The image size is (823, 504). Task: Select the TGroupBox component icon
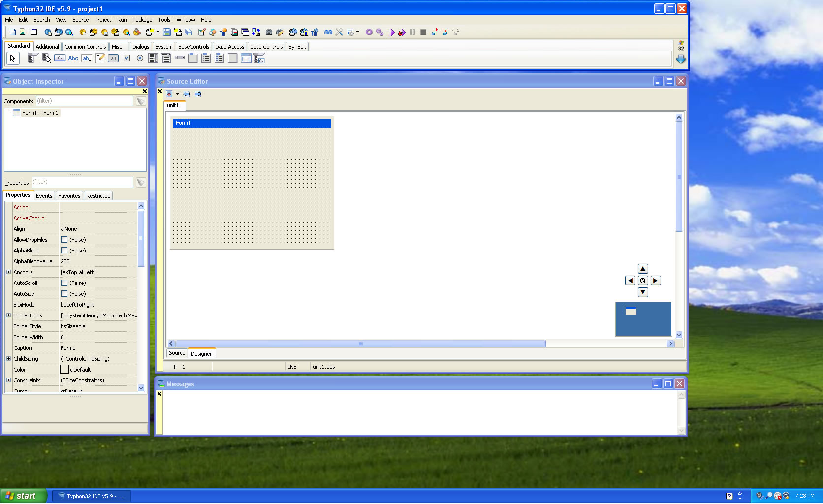pos(193,58)
